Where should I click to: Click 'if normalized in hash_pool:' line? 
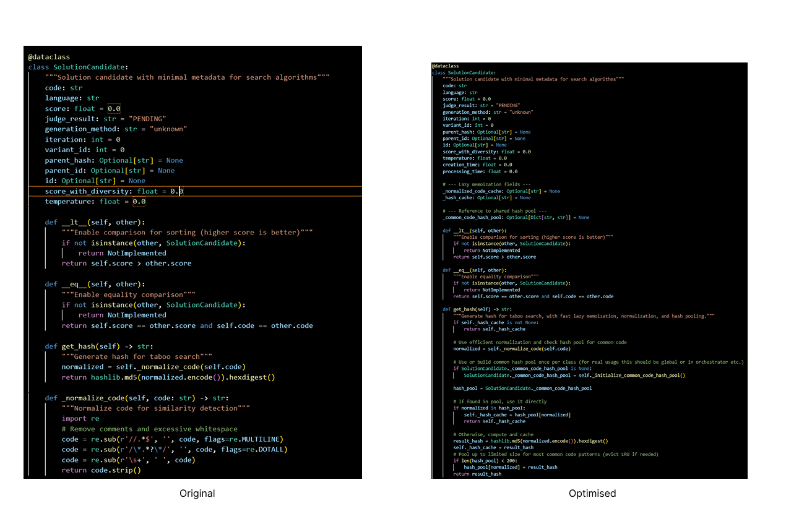point(488,408)
